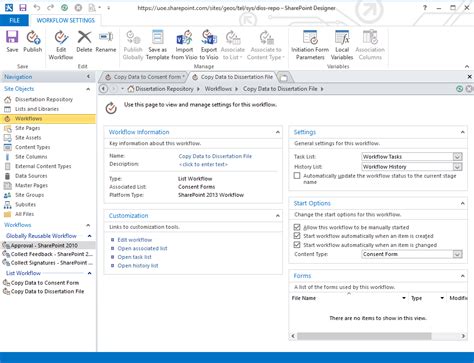Select Master Pages in navigation
474x363 pixels.
pos(31,185)
